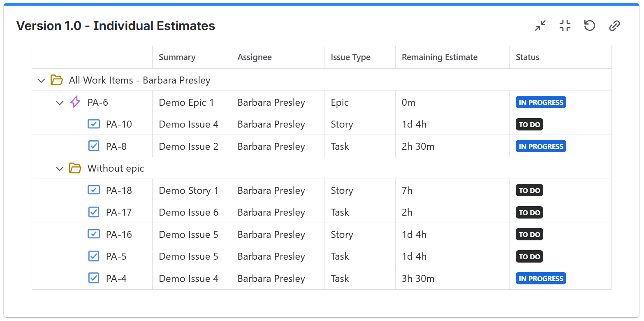Click the yellow folder icon for All Work Items
The image size is (644, 321).
tap(56, 80)
